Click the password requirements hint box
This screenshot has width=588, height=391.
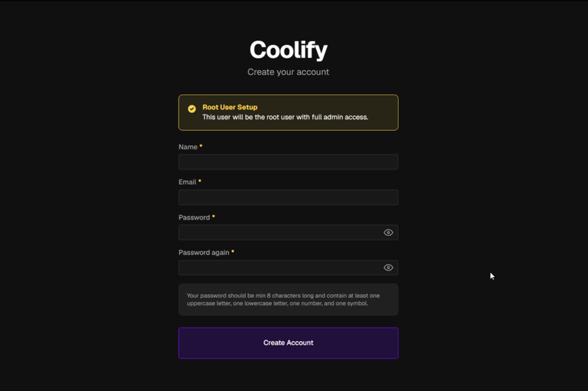coord(289,300)
